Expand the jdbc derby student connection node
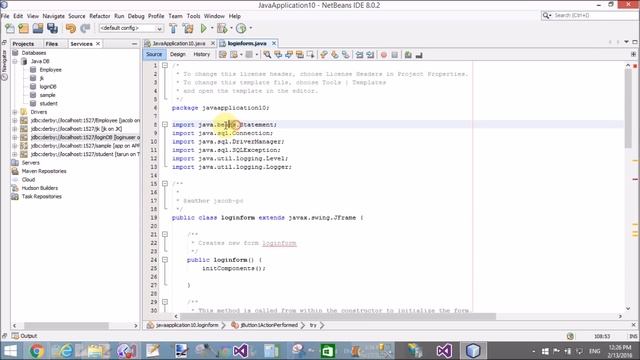 [x=15, y=154]
